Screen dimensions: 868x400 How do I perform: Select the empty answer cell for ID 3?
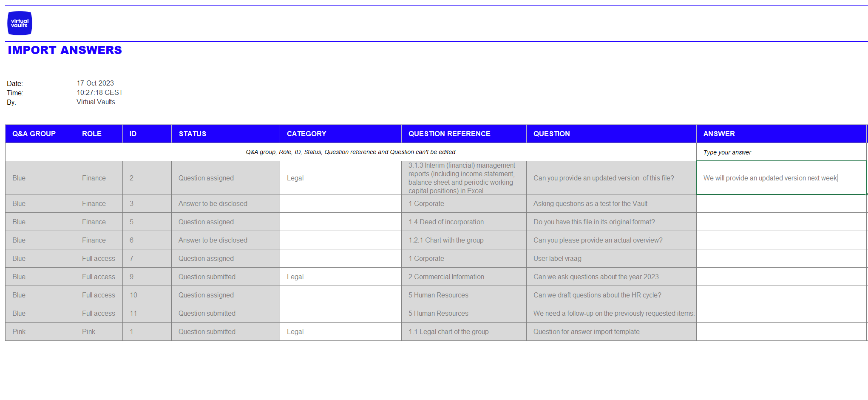781,204
